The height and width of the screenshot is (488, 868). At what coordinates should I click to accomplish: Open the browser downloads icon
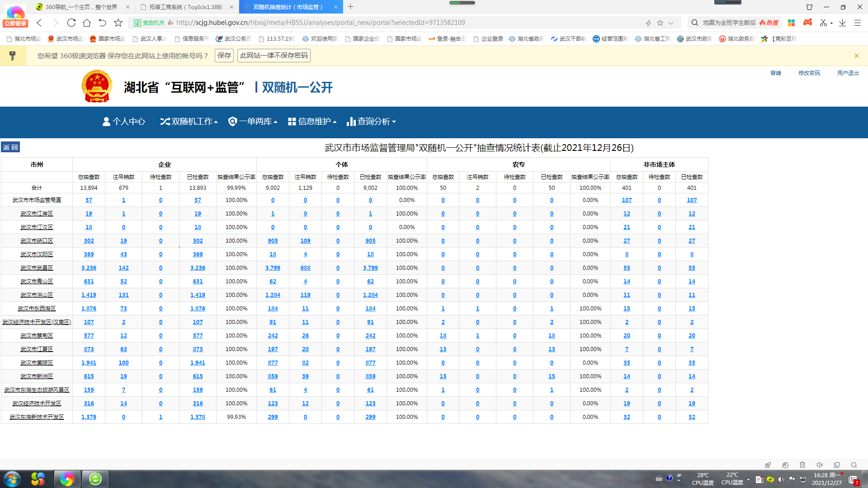tap(842, 23)
